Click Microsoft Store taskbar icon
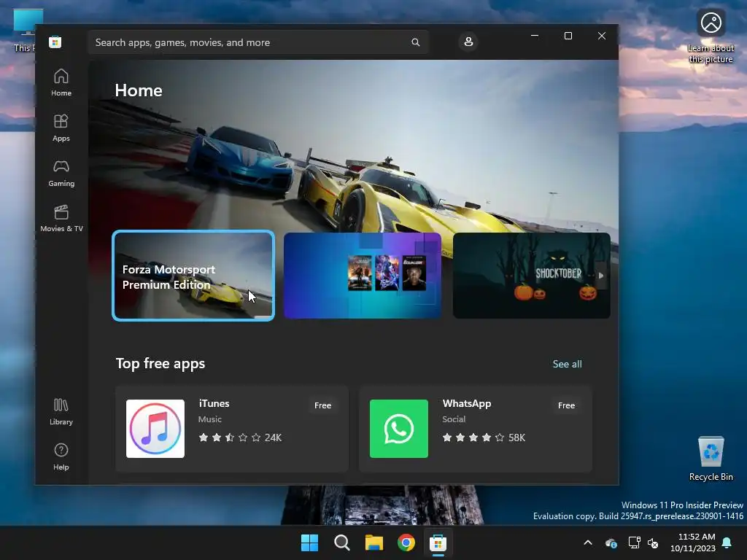 (438, 542)
